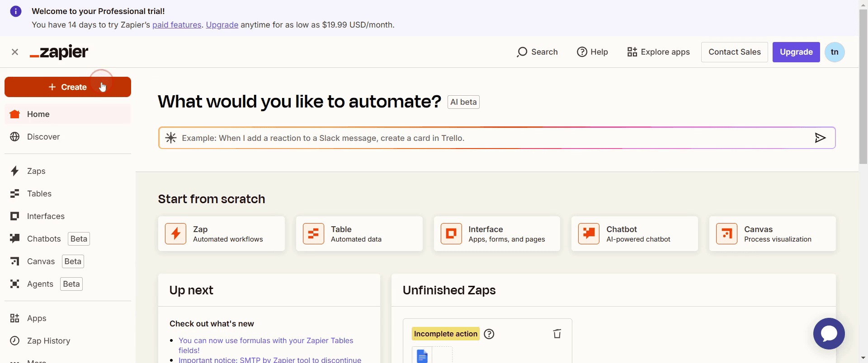
Task: Click the purple Upgrade button
Action: click(x=796, y=52)
